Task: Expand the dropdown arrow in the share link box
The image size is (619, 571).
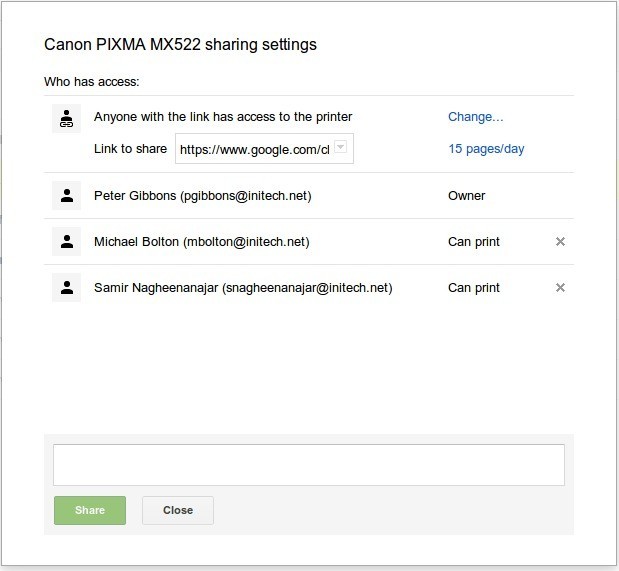Action: tap(340, 148)
